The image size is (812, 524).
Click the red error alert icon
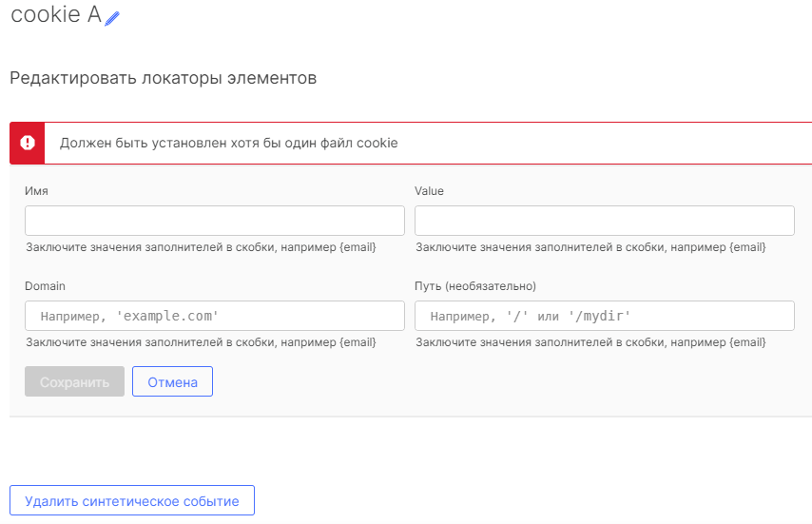(x=28, y=143)
